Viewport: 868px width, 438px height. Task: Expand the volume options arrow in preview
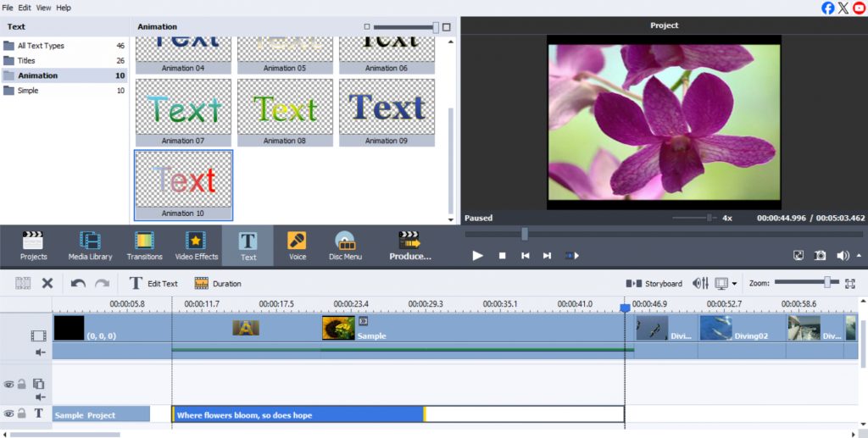859,255
